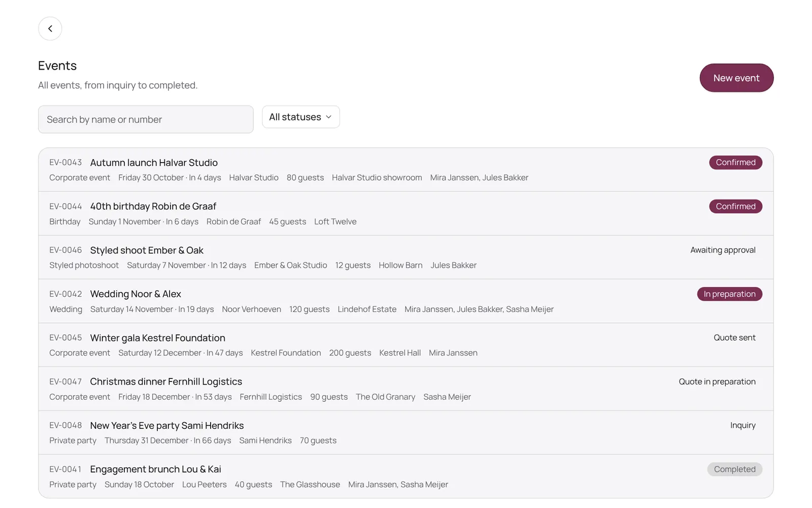Image resolution: width=812 pixels, height=508 pixels.
Task: Click Confirmed badge on EV-0043 row
Action: point(735,163)
